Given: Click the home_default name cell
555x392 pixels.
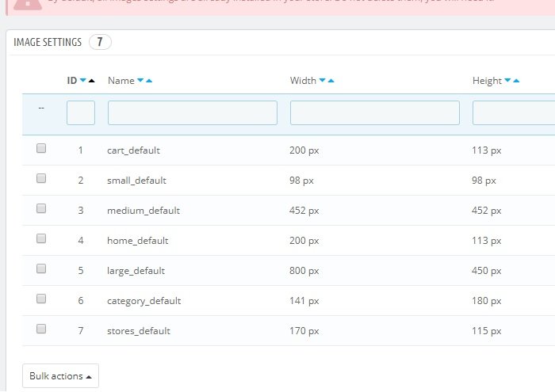Looking at the screenshot, I should pyautogui.click(x=138, y=241).
